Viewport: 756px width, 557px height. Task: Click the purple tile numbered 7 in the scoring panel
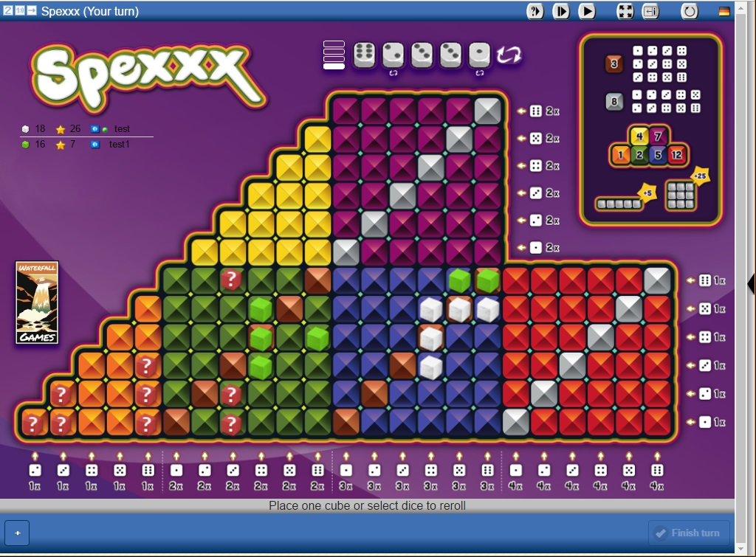pos(658,136)
